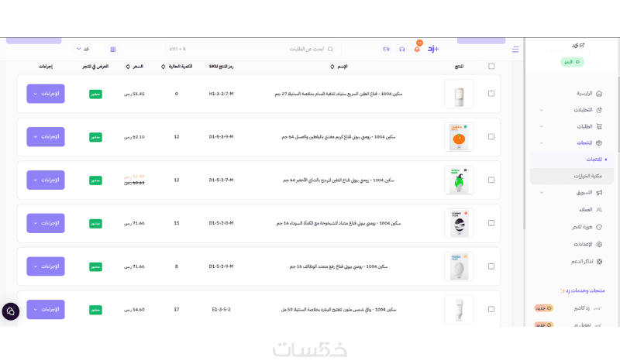
Task: Select checkbox for product SKU D1-5-2-7-M
Action: (x=491, y=180)
